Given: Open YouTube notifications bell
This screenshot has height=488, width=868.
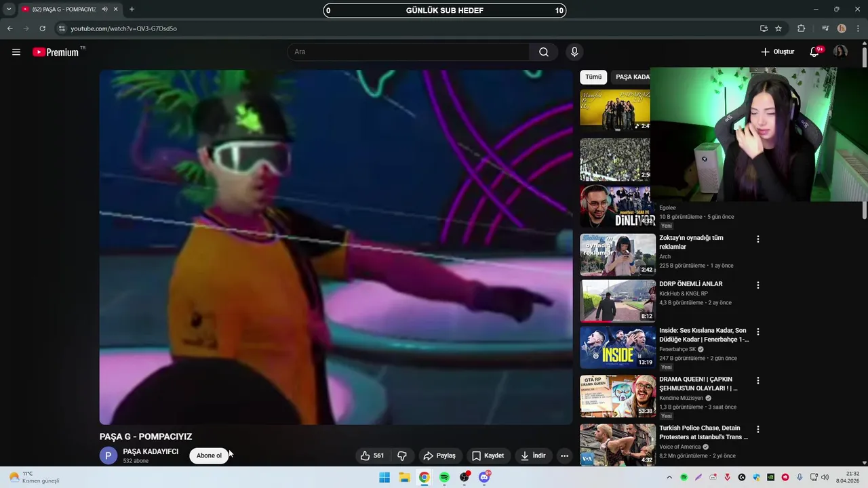Looking at the screenshot, I should (x=815, y=52).
